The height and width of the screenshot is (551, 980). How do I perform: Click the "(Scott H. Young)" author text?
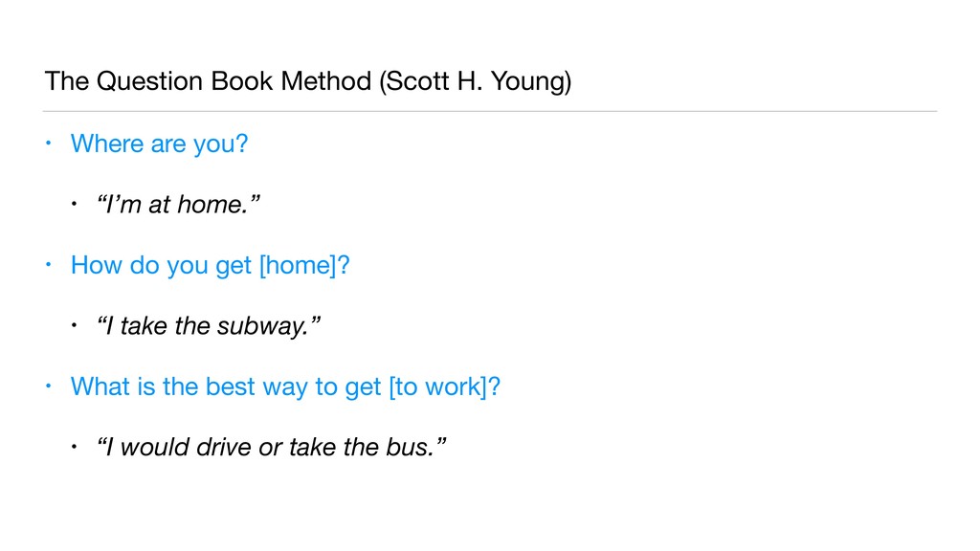[475, 81]
